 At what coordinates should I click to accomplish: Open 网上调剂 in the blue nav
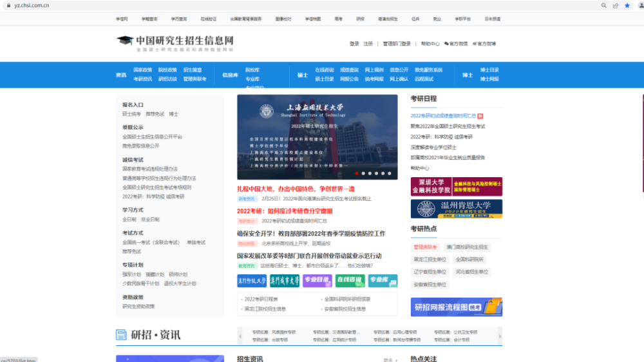(x=374, y=70)
